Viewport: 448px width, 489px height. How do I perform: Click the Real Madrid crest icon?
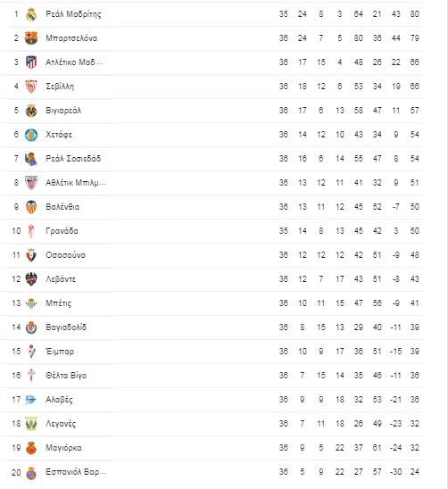coord(31,14)
